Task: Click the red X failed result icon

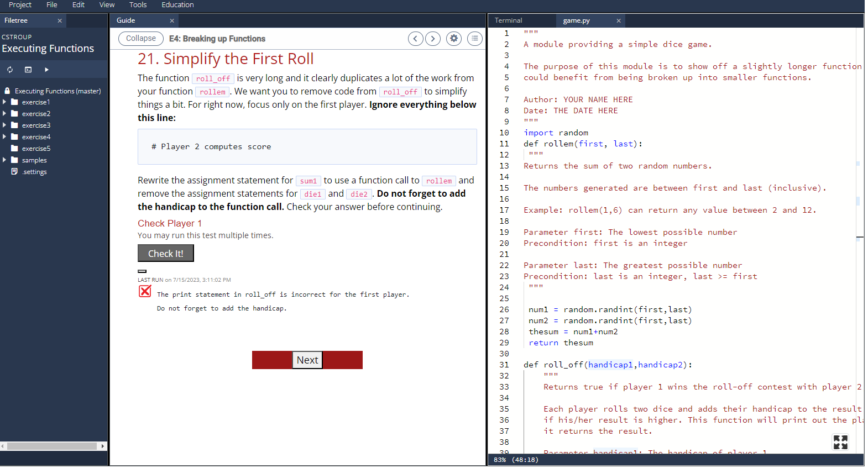Action: coord(145,291)
